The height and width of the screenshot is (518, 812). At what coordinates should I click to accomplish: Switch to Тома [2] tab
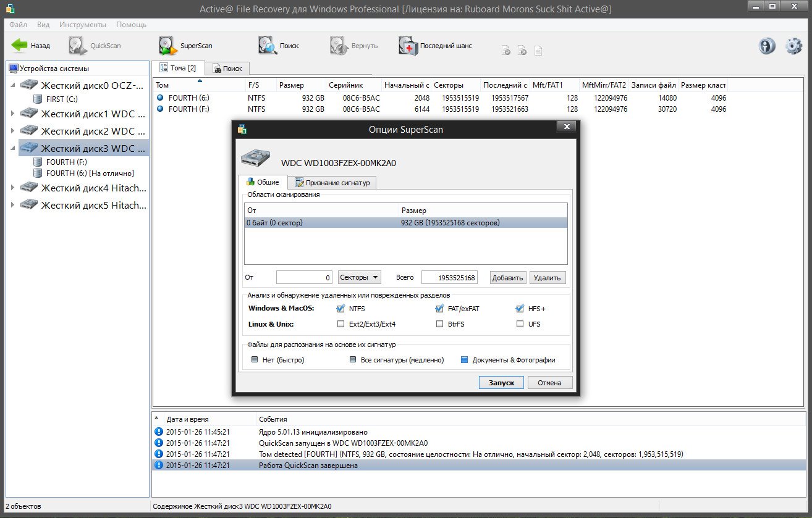click(x=178, y=68)
